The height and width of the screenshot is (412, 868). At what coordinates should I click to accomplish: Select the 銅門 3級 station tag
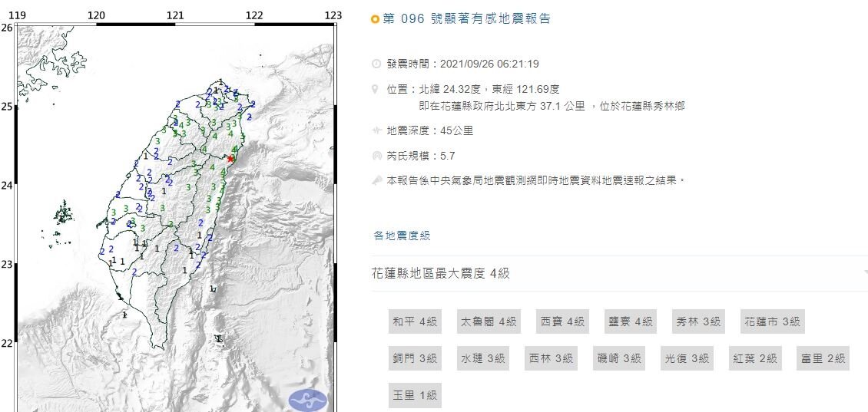pos(415,358)
